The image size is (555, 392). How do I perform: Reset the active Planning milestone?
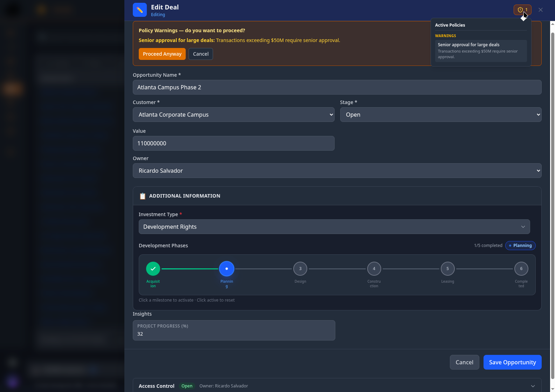click(227, 269)
